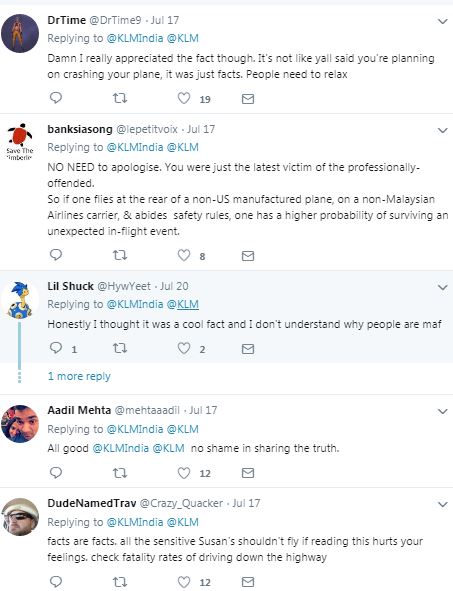The width and height of the screenshot is (453, 591).
Task: Send banksiasong's tweet via direct message
Action: pos(248,256)
